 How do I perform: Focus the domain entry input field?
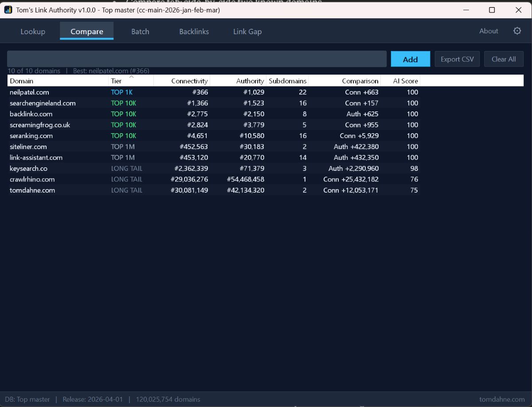click(197, 59)
